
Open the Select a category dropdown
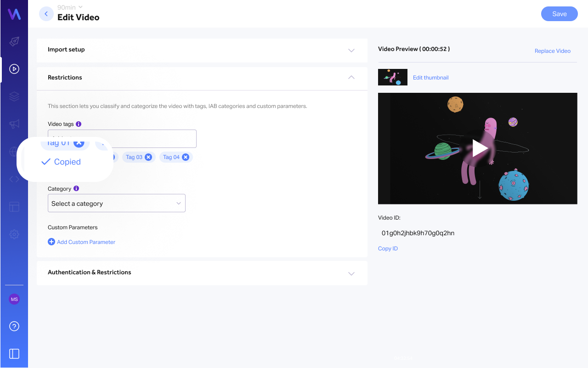(117, 203)
